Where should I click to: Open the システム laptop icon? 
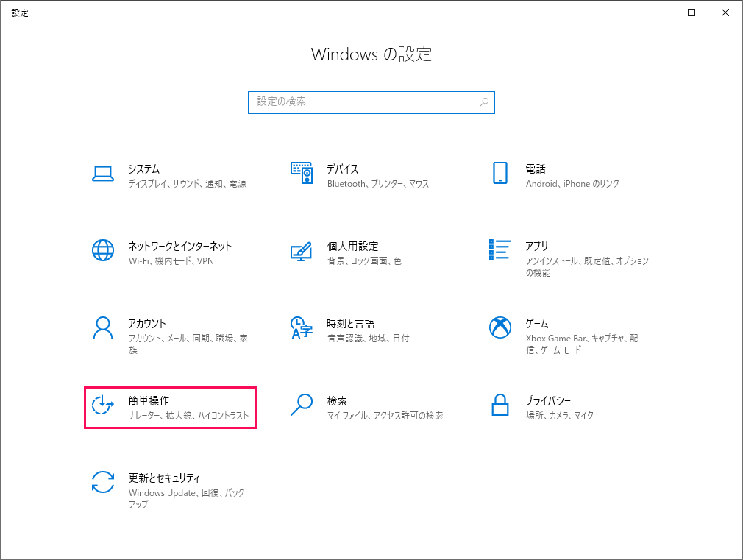pos(103,174)
